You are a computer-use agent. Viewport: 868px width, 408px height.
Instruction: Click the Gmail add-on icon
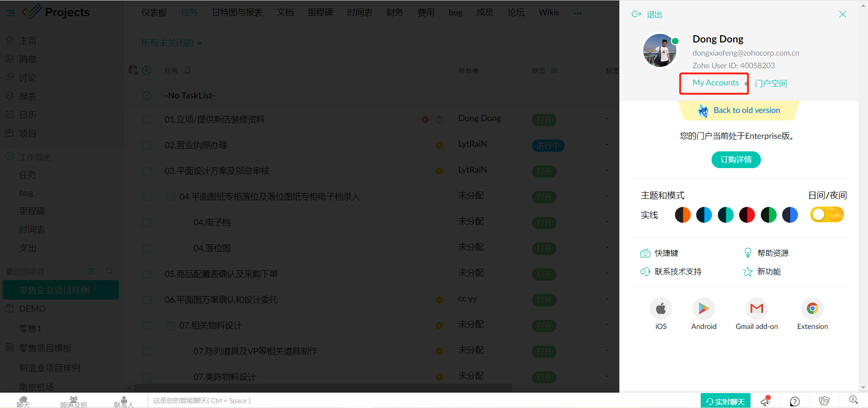756,309
